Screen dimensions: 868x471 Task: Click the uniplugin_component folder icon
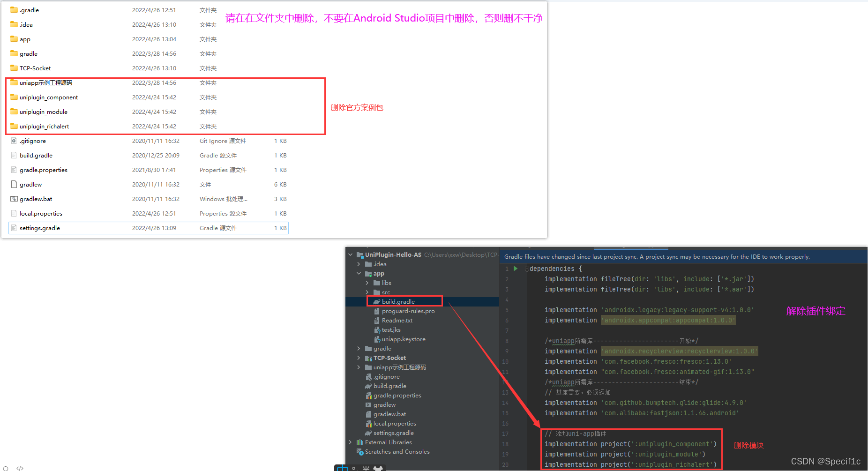(14, 97)
